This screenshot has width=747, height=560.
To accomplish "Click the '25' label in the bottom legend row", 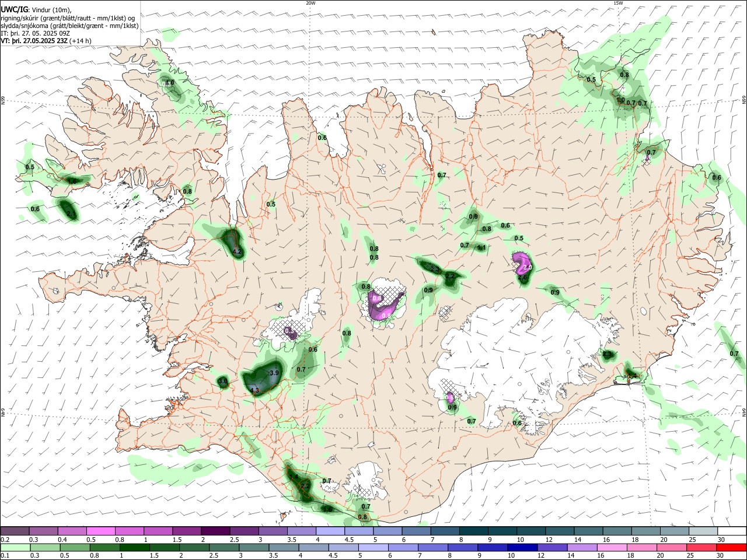I will (690, 555).
